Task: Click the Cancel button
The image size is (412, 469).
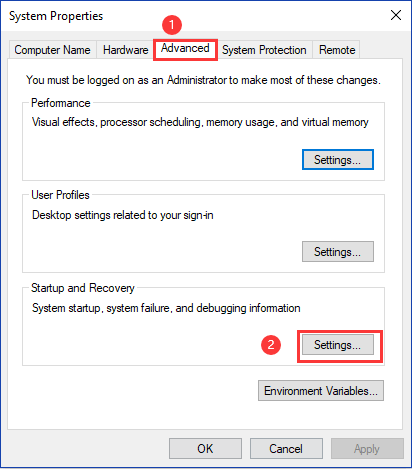Action: [x=286, y=449]
